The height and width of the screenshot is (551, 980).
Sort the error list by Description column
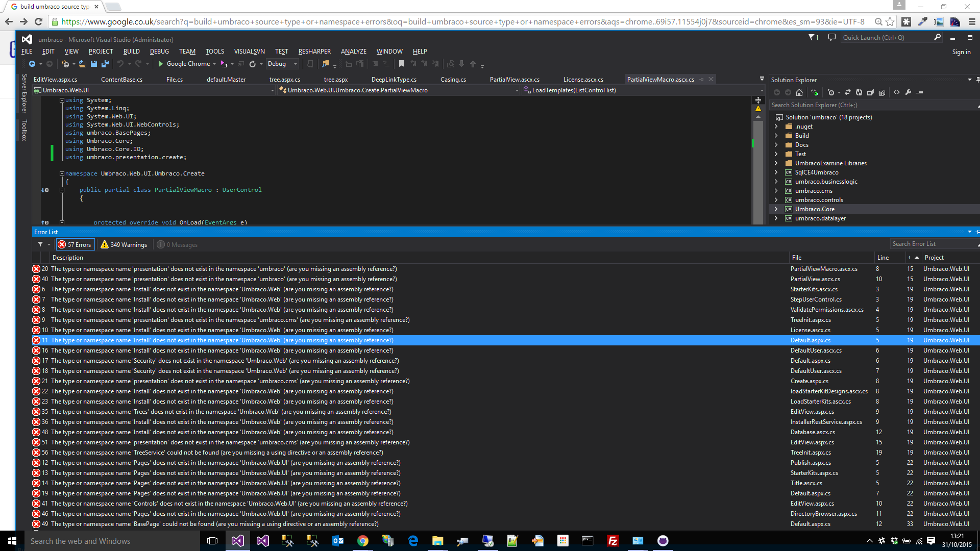(x=67, y=258)
